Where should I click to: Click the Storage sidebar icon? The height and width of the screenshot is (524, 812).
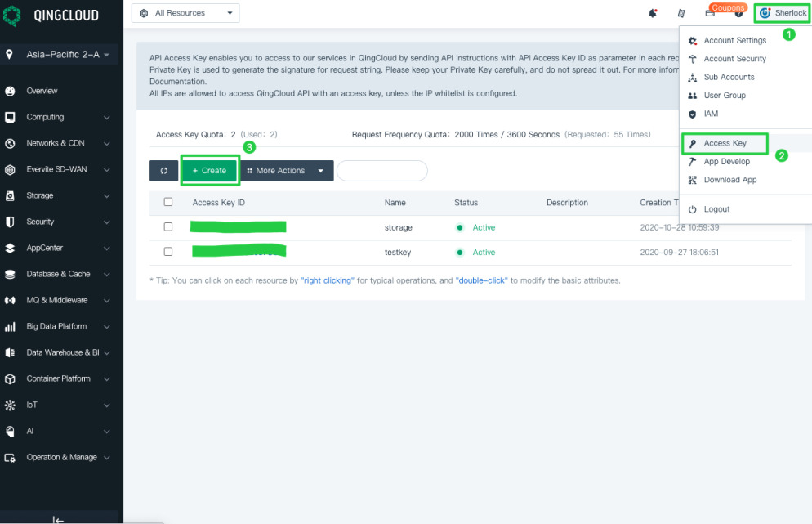(x=10, y=196)
